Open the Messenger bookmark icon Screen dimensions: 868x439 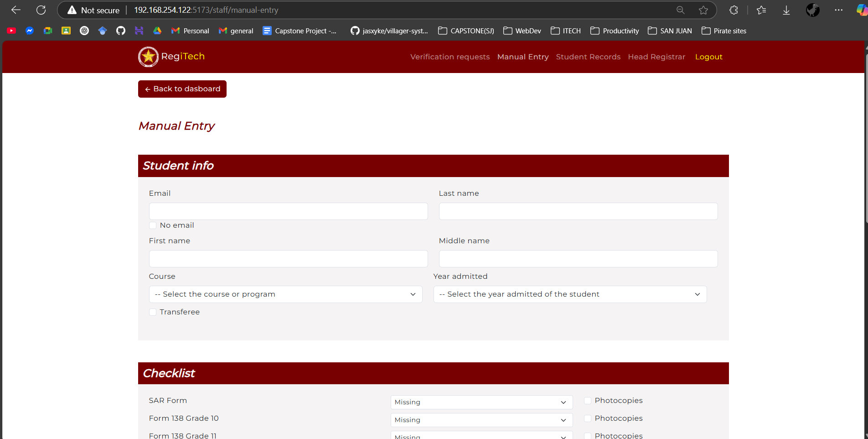pos(30,31)
